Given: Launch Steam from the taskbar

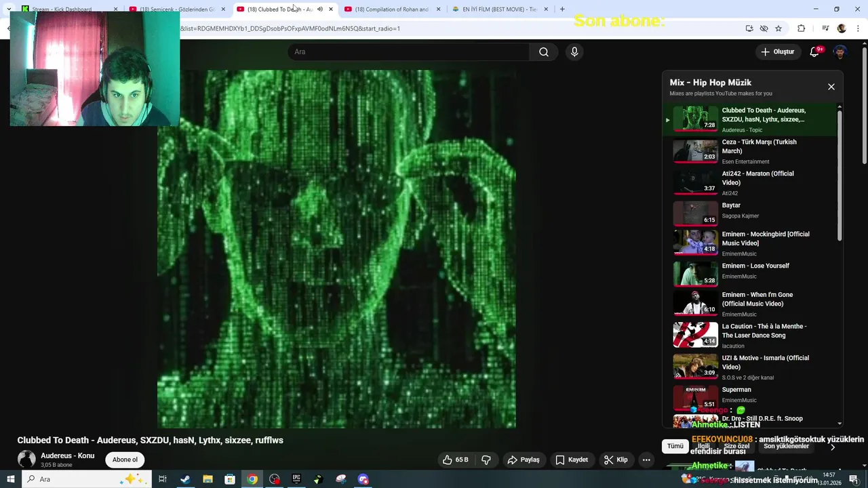Looking at the screenshot, I should click(185, 479).
